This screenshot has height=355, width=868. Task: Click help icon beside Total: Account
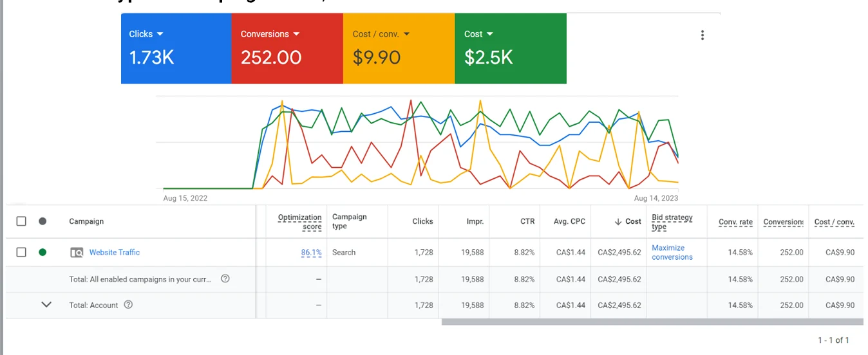(x=128, y=305)
